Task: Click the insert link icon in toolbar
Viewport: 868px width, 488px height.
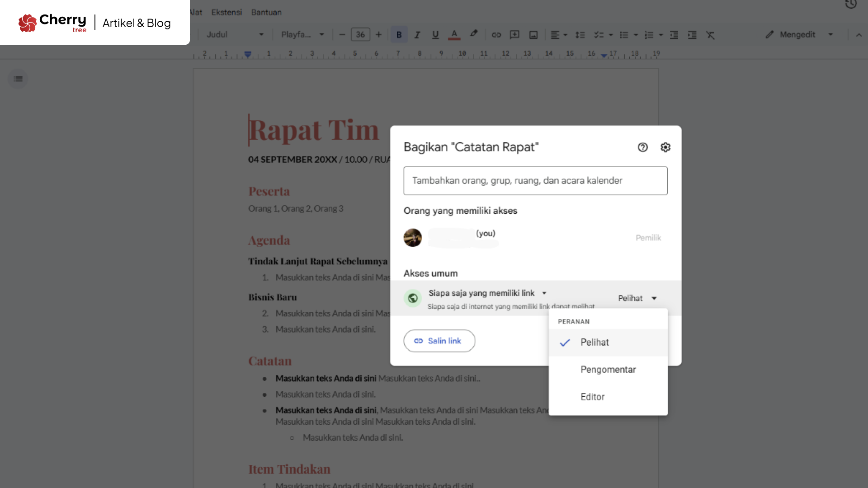Action: coord(496,35)
